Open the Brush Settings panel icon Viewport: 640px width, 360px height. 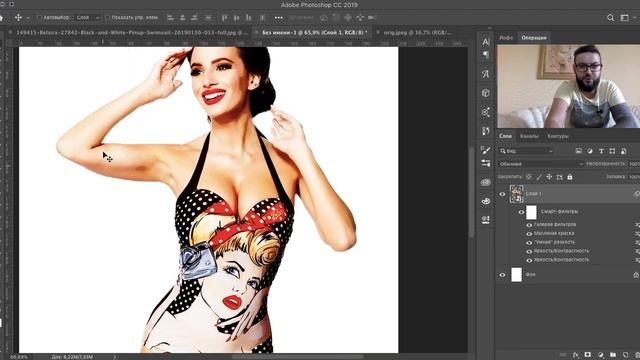click(x=486, y=150)
